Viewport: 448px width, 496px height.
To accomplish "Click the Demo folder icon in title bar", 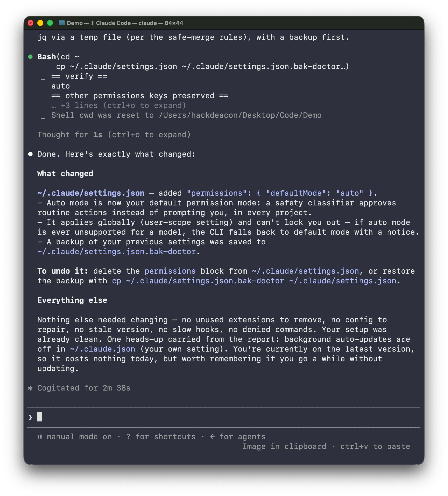I will (62, 23).
